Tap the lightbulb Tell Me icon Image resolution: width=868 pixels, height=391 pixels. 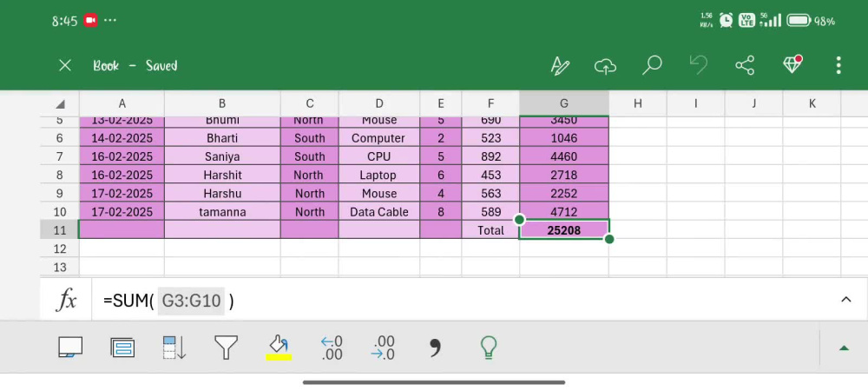[x=488, y=348]
